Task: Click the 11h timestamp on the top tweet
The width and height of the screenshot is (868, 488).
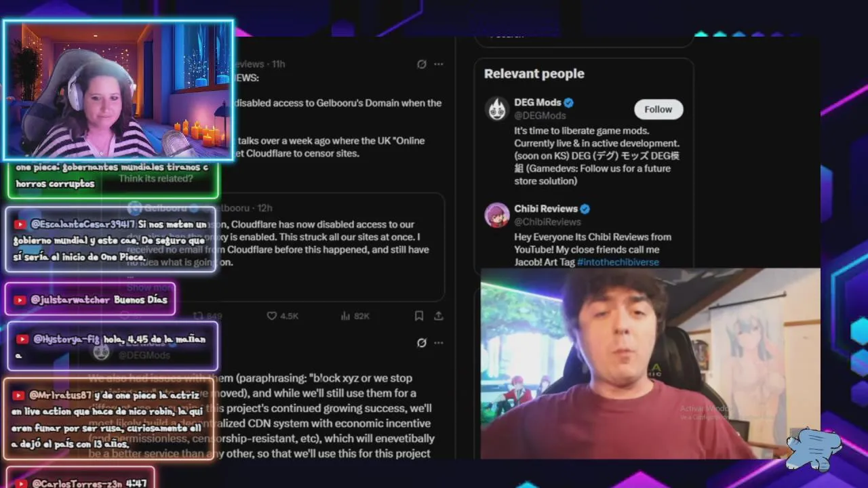Action: point(278,64)
